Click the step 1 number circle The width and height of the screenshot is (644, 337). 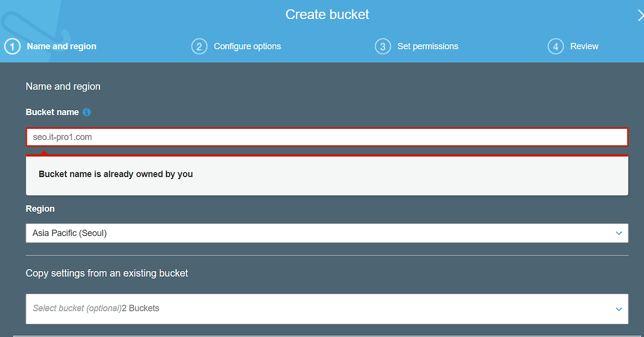pyautogui.click(x=13, y=47)
